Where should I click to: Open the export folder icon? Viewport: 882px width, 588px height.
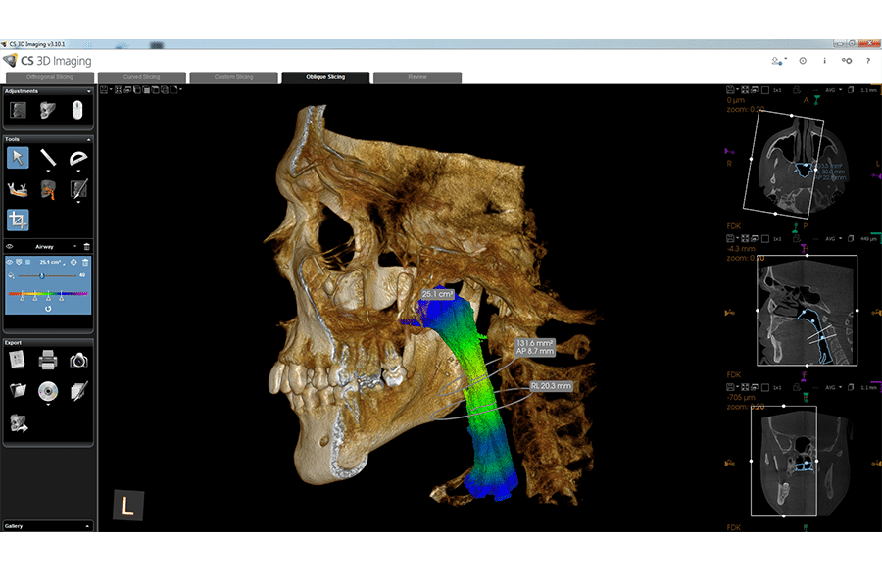tap(18, 390)
